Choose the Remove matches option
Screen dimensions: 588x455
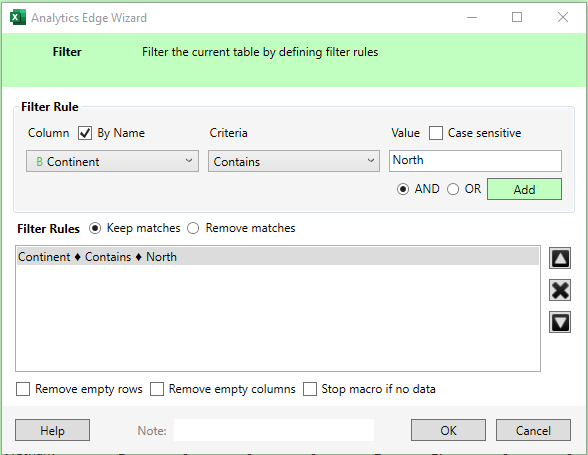pos(193,228)
